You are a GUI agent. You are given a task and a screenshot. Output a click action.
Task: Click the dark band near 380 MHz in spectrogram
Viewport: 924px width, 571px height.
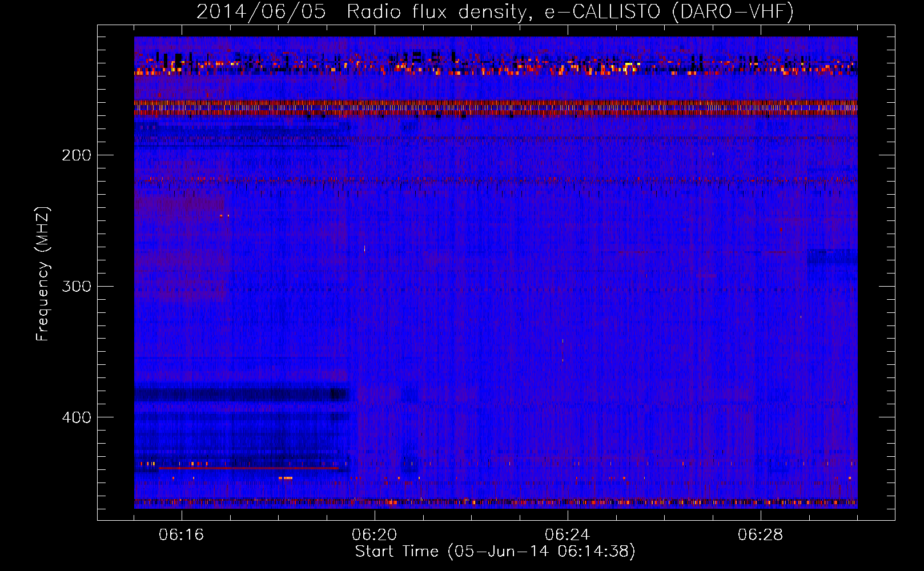click(x=242, y=394)
